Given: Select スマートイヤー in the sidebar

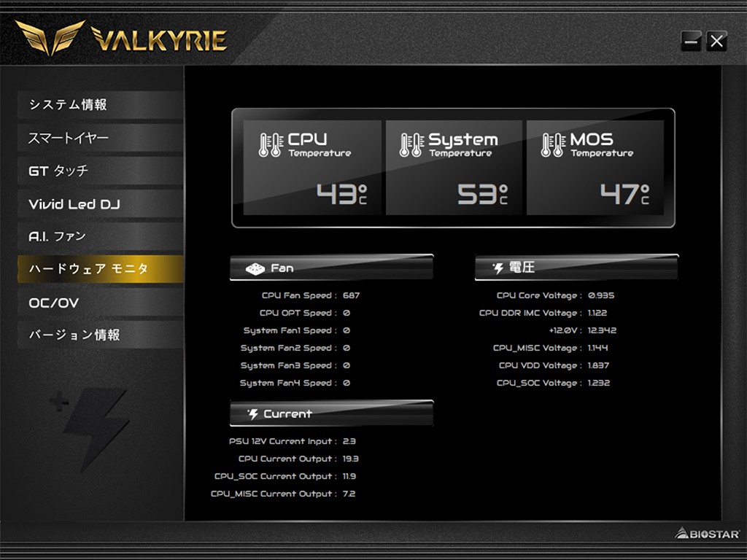Looking at the screenshot, I should click(x=101, y=138).
